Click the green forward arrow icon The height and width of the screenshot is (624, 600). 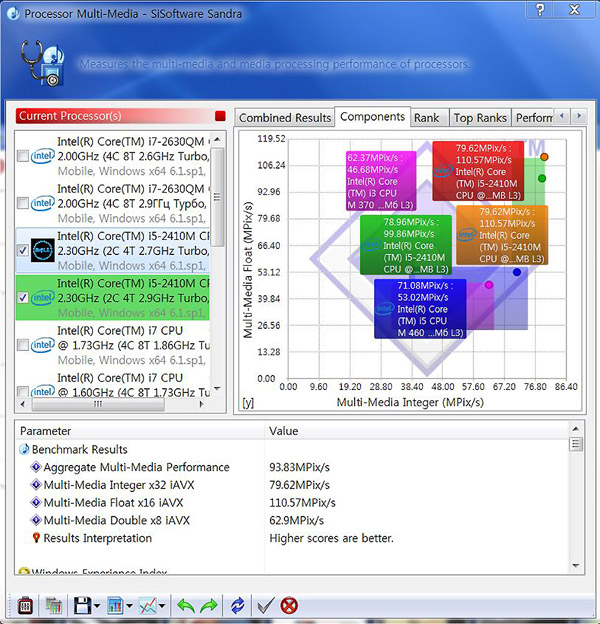tap(209, 606)
